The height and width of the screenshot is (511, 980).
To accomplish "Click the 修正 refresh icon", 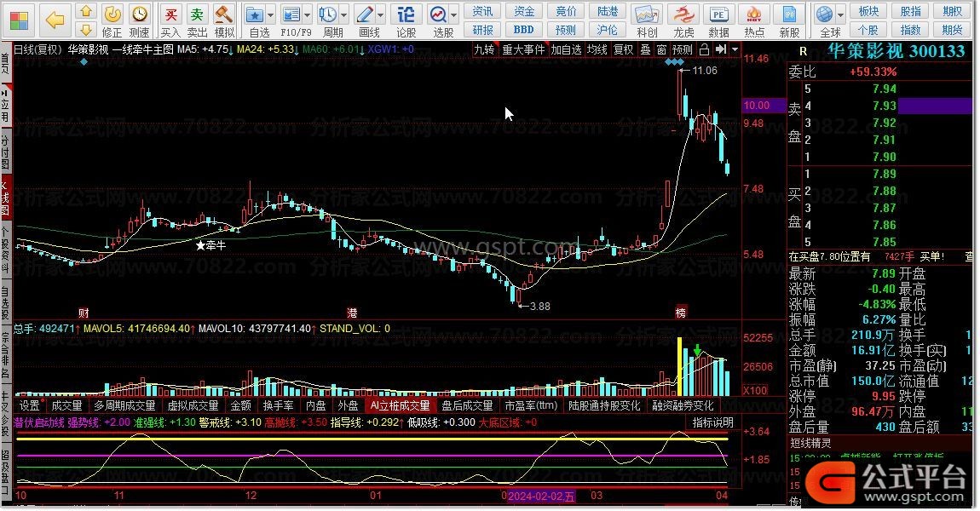I will click(112, 14).
